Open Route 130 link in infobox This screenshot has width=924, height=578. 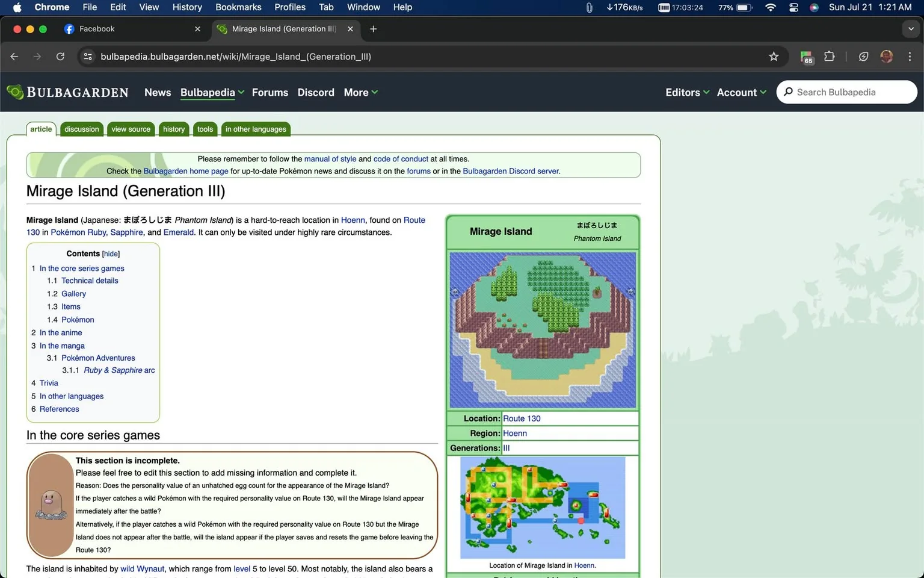pos(522,418)
